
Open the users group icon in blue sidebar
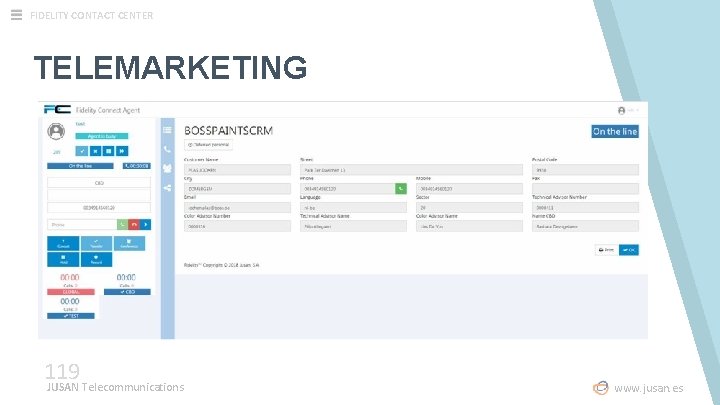click(x=167, y=169)
